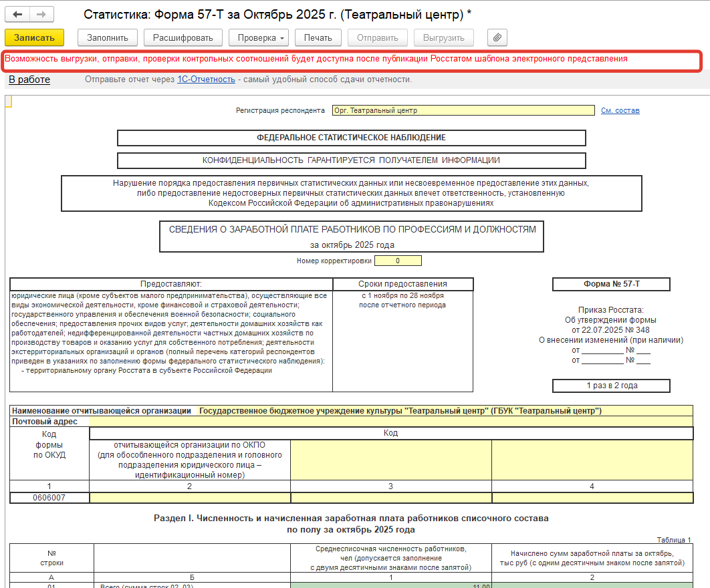Click the См. состав link
The width and height of the screenshot is (710, 588).
click(620, 110)
